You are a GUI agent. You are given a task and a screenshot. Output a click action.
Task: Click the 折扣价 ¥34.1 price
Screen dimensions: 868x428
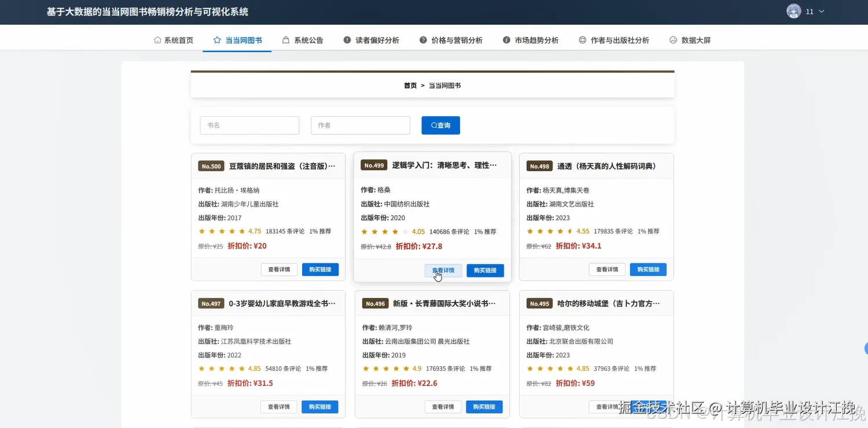[x=579, y=246]
